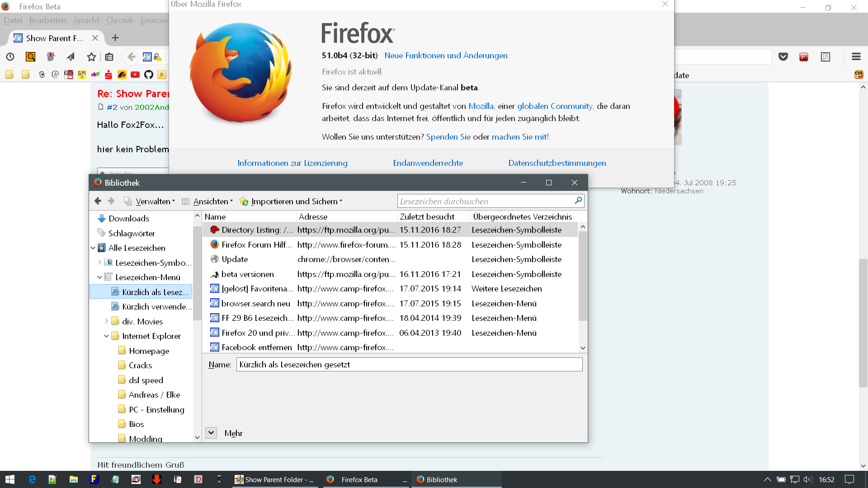Click the eBay bookmark icon
Image resolution: width=868 pixels, height=488 pixels.
(95, 75)
